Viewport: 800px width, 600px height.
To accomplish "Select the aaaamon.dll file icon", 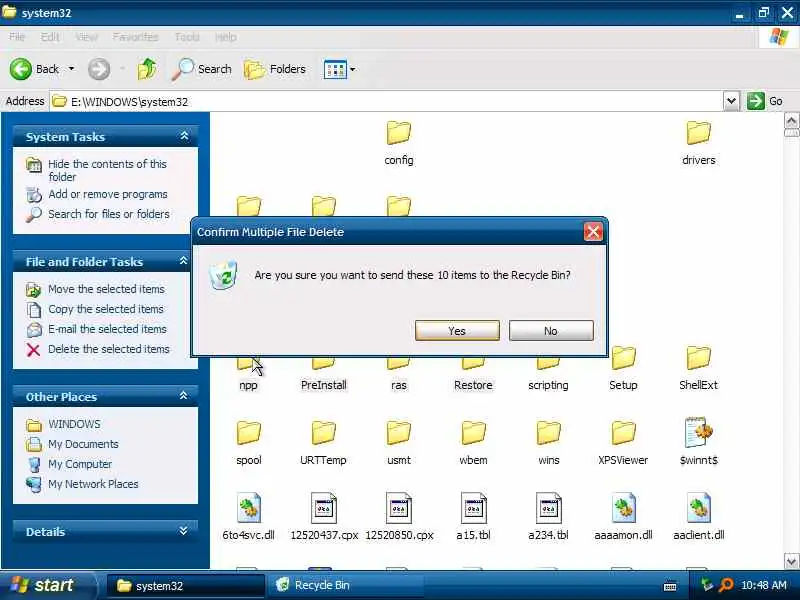I will (623, 508).
